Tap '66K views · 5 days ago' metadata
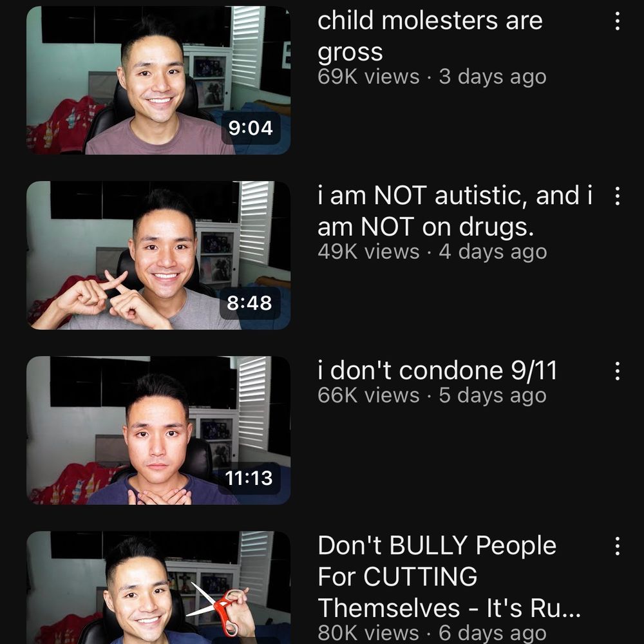The width and height of the screenshot is (644, 644). pyautogui.click(x=431, y=395)
